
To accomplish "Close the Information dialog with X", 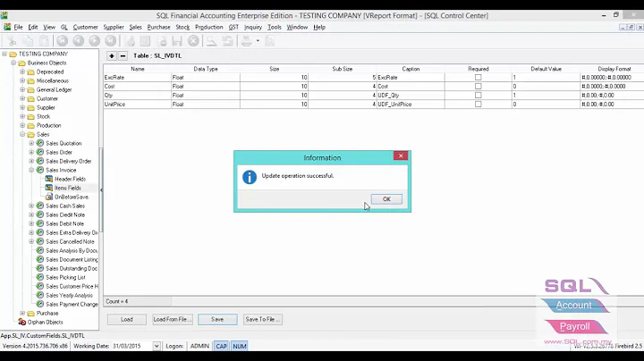I will click(401, 155).
